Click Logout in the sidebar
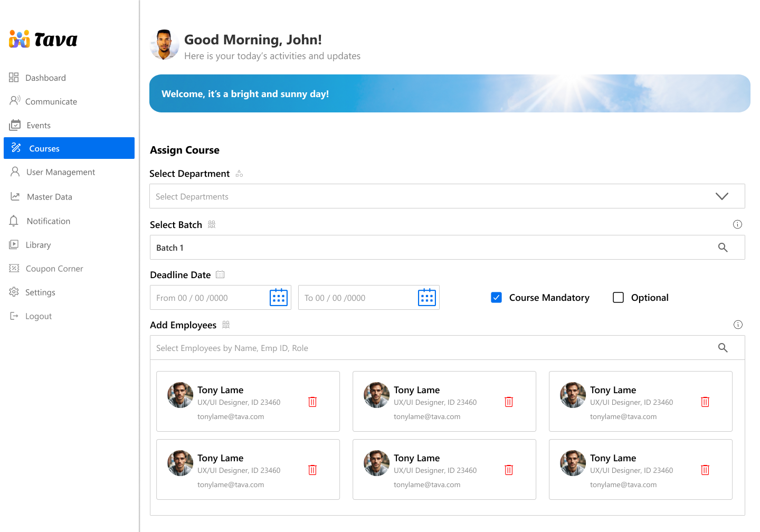The image size is (760, 532). point(38,316)
